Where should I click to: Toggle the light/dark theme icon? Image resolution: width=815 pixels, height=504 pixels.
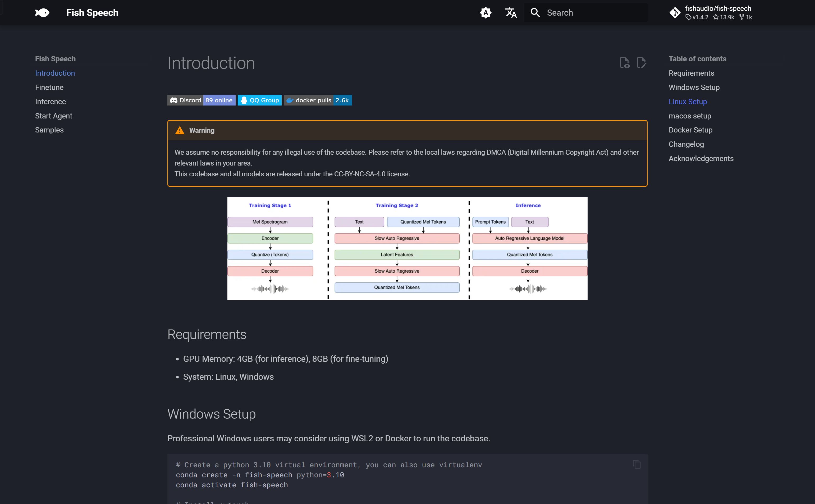[x=486, y=13]
